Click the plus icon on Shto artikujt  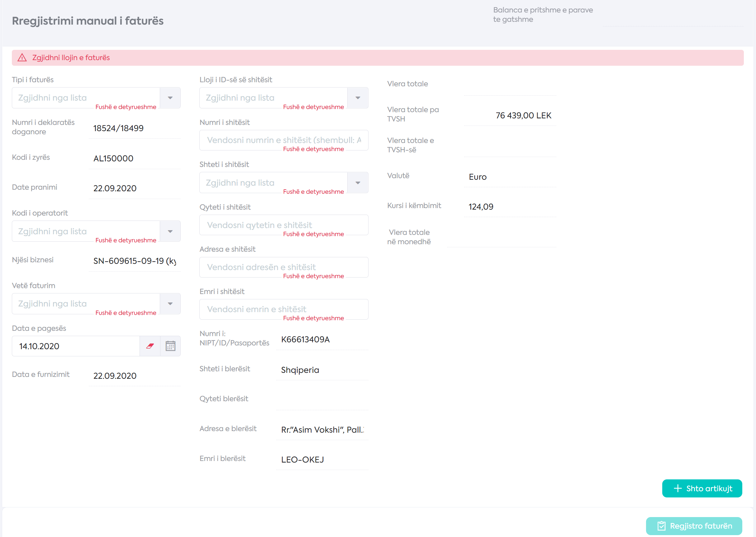(678, 488)
